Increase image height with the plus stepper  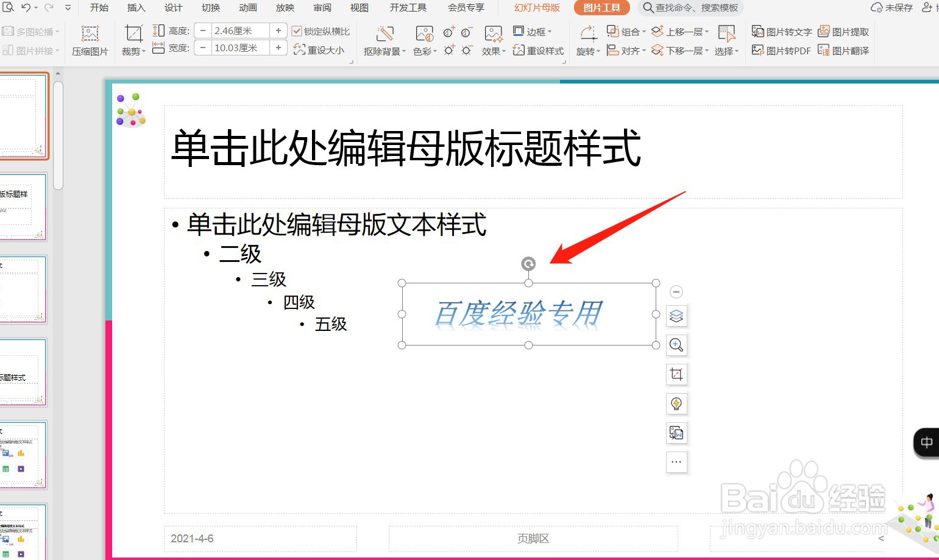(x=278, y=30)
